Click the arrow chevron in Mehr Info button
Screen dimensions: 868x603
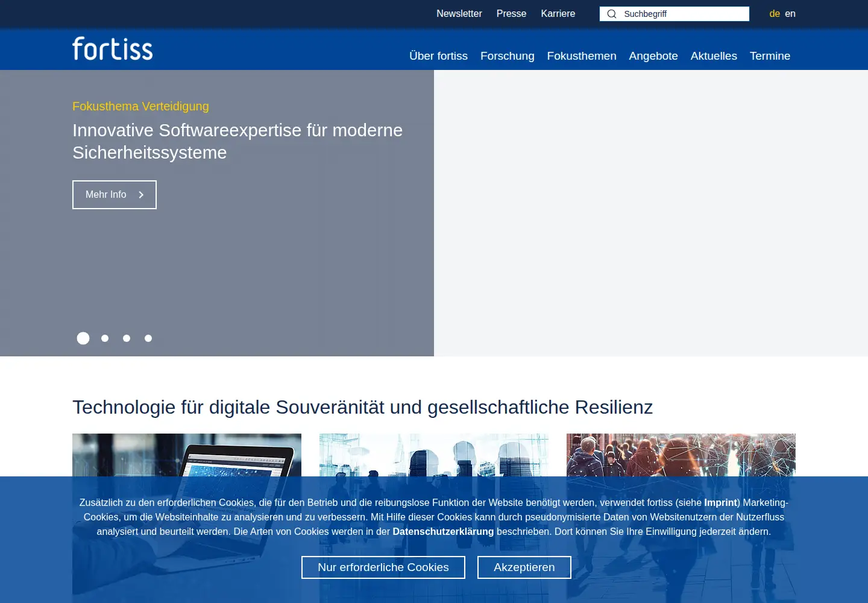(141, 195)
